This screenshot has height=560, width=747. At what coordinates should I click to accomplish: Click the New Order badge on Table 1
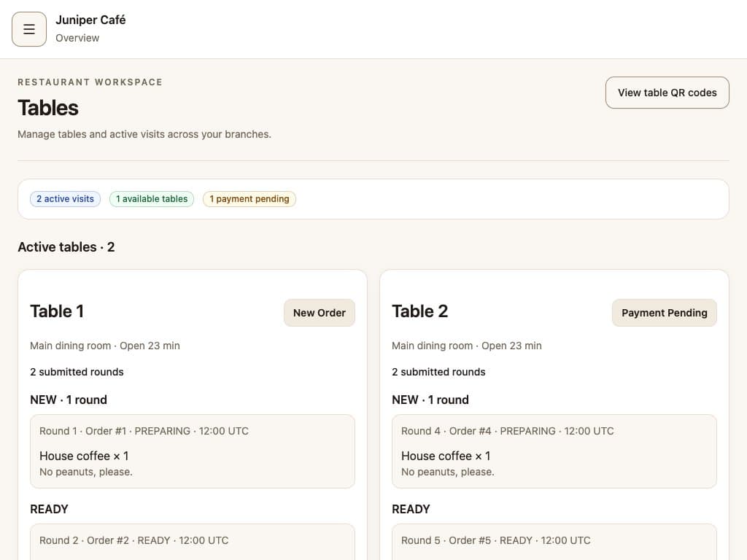pos(320,313)
